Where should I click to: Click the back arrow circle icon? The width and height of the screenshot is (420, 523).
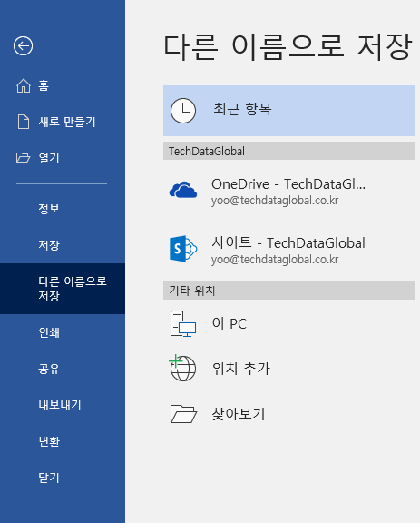[23, 45]
